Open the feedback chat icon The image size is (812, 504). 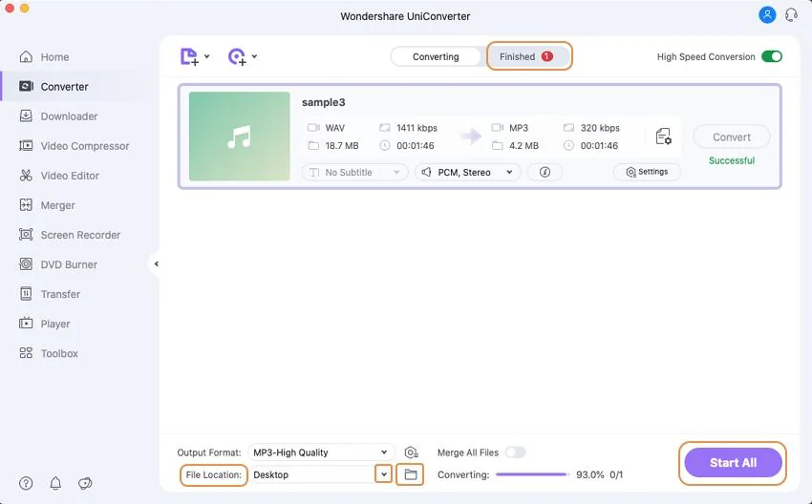coord(85,483)
